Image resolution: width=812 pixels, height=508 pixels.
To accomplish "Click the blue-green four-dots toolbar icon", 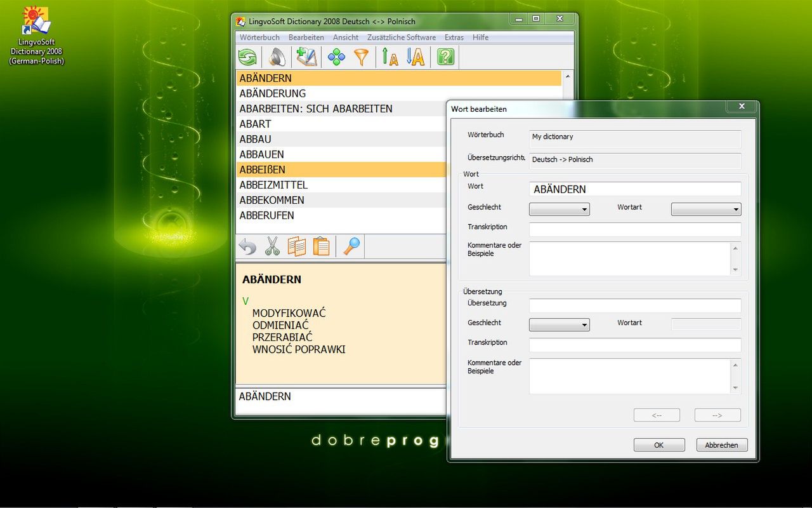I will pos(336,57).
